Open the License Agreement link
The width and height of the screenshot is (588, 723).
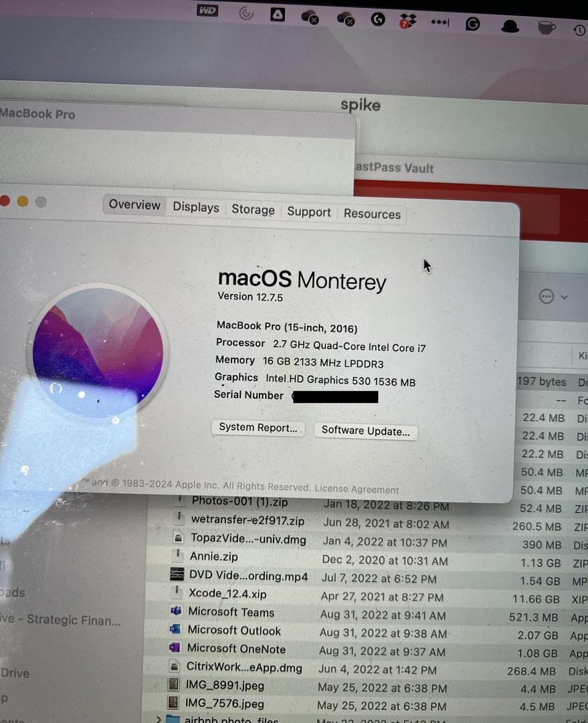pyautogui.click(x=357, y=489)
